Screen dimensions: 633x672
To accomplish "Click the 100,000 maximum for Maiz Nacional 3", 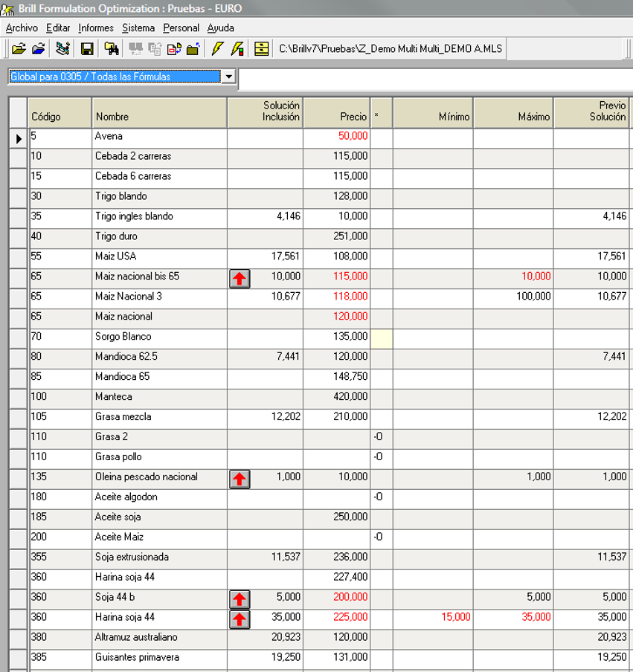I will [x=514, y=299].
